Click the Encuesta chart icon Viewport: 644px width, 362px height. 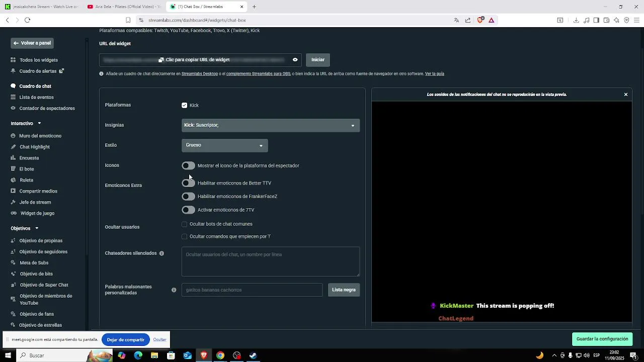(13, 158)
